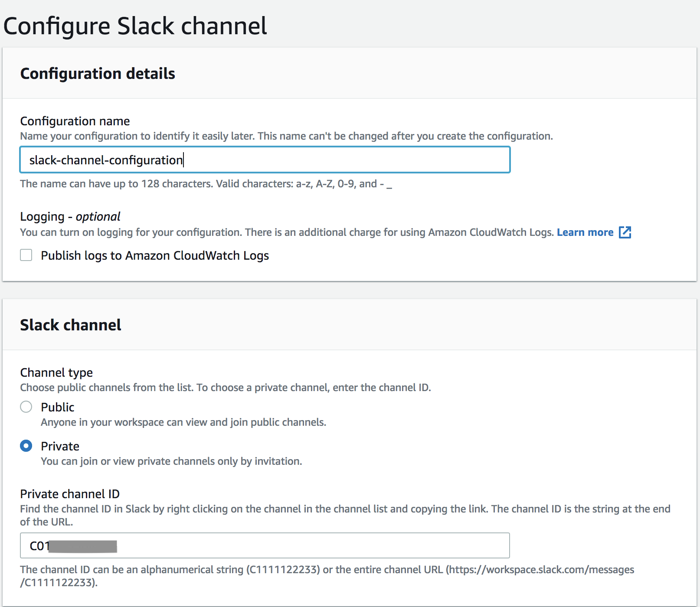
Task: Open the Learn more logging documentation
Action: point(585,232)
